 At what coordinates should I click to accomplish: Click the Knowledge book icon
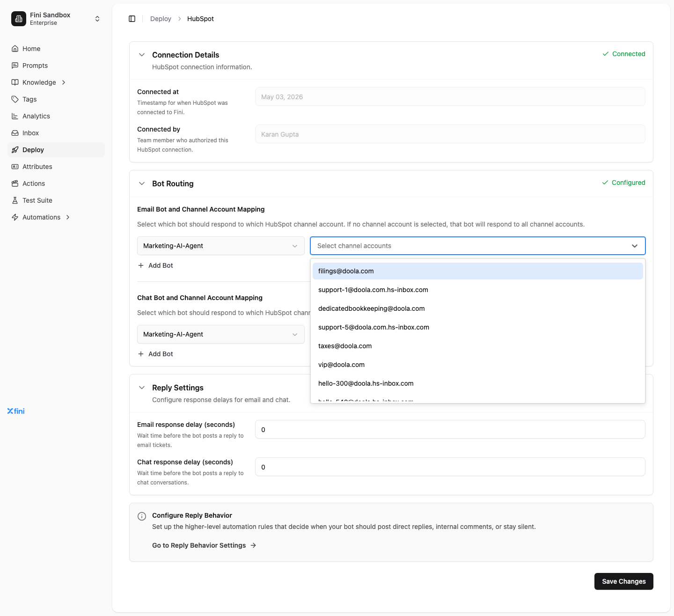[15, 82]
